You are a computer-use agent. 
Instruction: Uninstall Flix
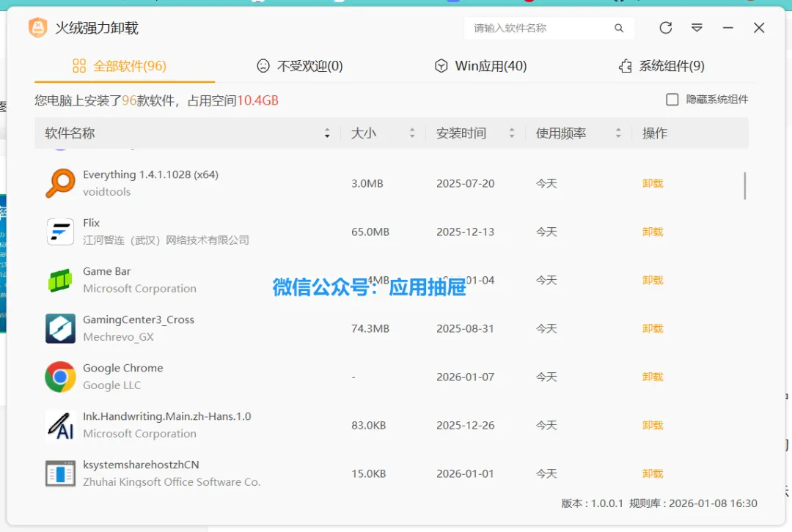click(653, 232)
